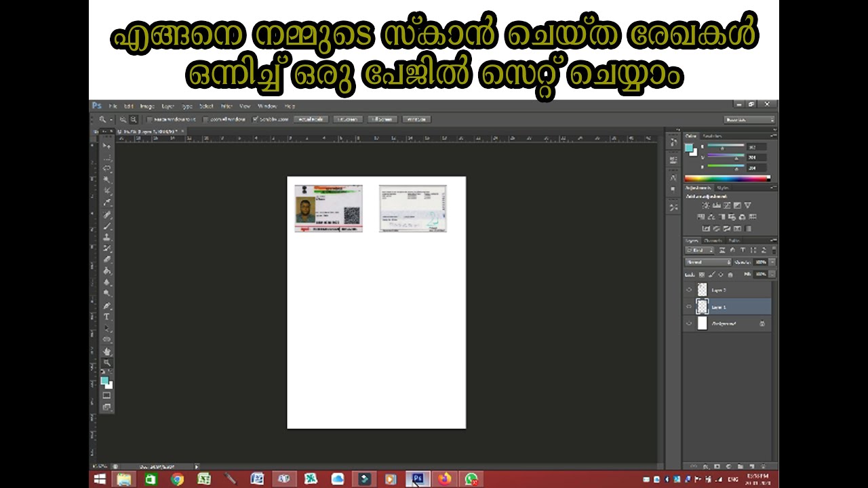The width and height of the screenshot is (868, 488).
Task: Open the Color panel flyout menu
Action: 774,136
